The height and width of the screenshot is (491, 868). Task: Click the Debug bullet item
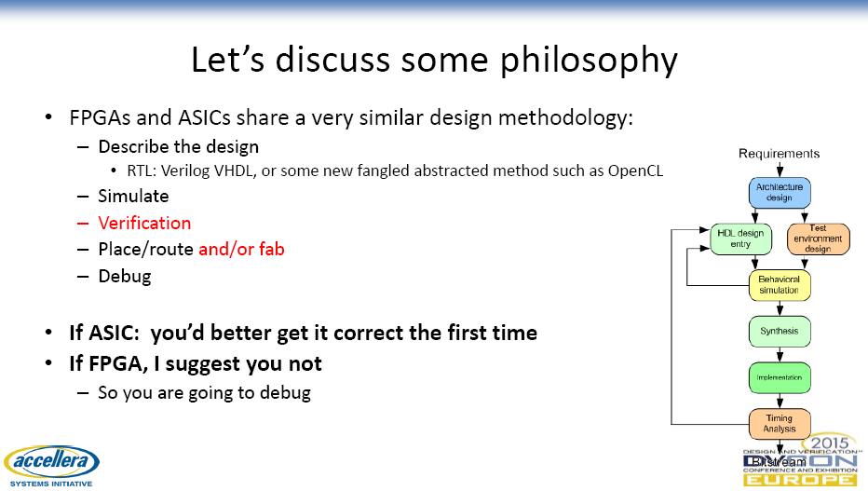[125, 276]
